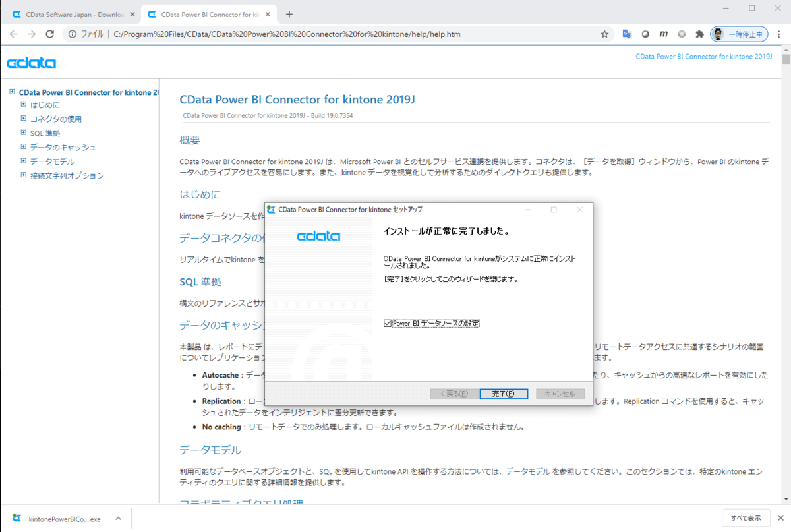This screenshot has width=791, height=532.
Task: Expand the データのキャッシュ tree node
Action: point(23,147)
